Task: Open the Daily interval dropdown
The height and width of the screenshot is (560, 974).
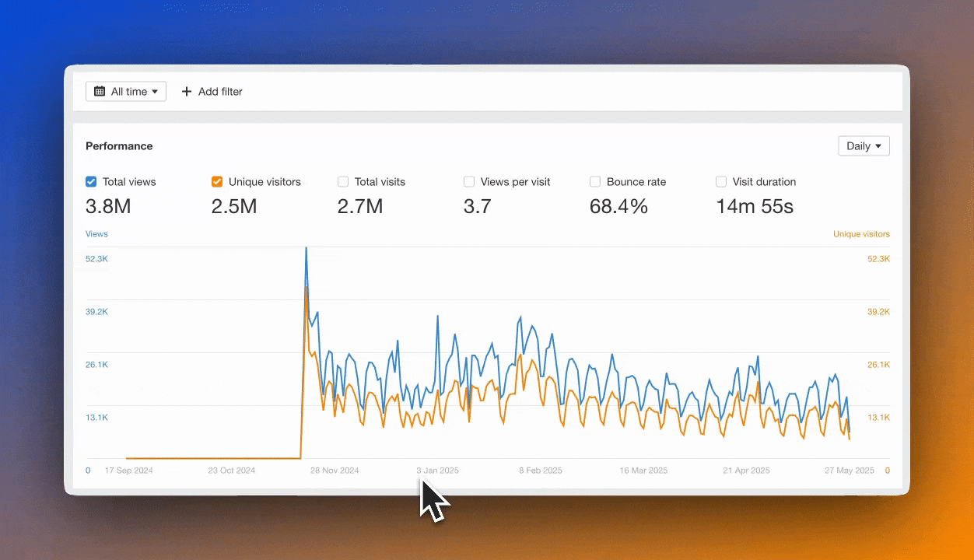Action: (864, 145)
